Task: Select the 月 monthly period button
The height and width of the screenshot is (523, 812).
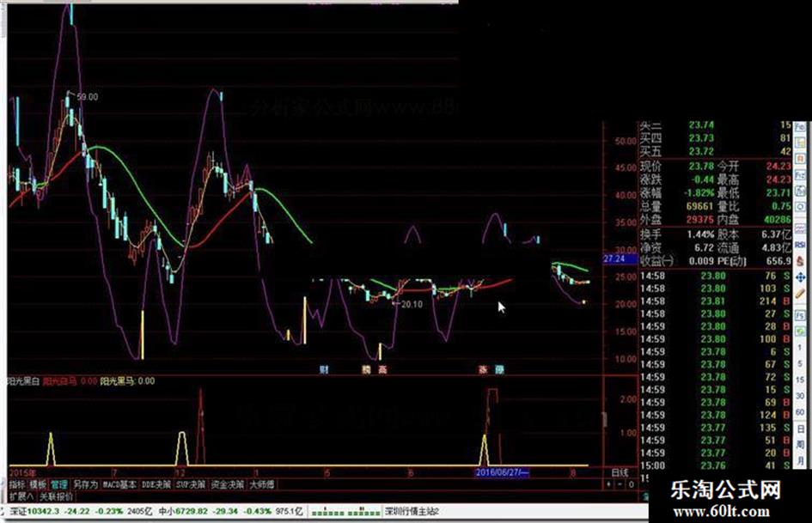Action: tap(800, 461)
